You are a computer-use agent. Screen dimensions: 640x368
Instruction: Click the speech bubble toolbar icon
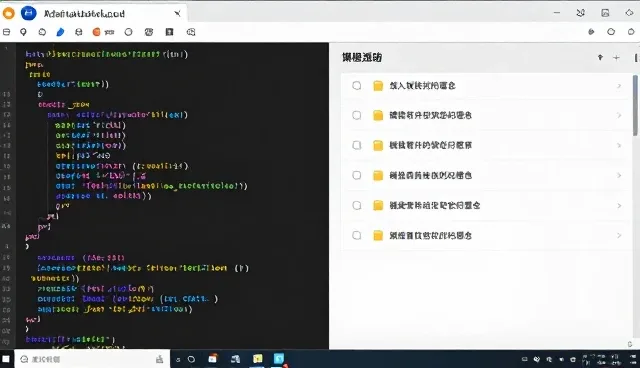coord(42,32)
